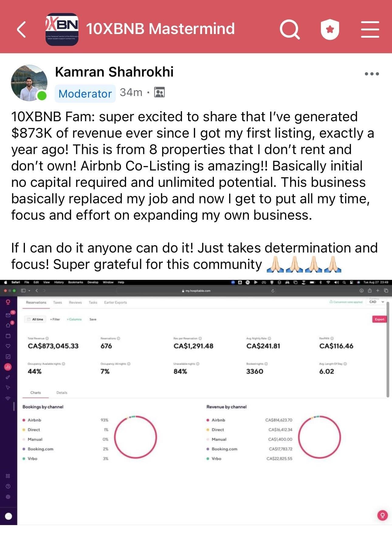Click the Bookings by channel donut chart

[x=136, y=437]
